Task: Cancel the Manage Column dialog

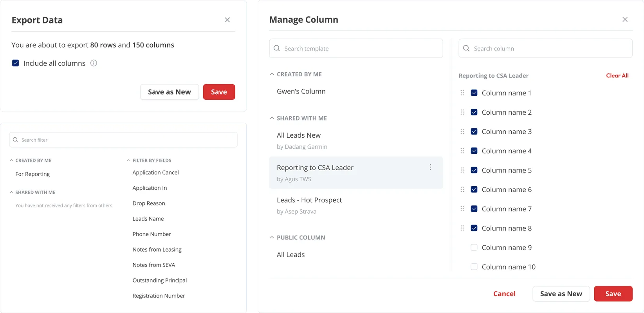Action: tap(504, 294)
